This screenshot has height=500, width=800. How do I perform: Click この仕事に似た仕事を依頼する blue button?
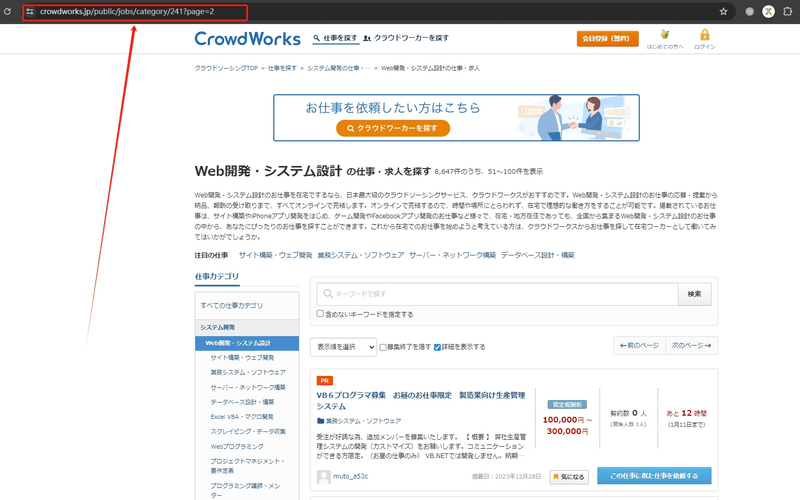654,476
